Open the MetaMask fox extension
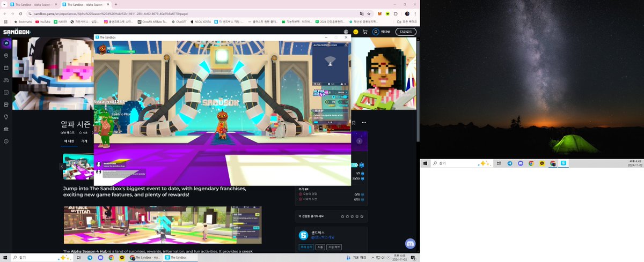 [x=380, y=13]
